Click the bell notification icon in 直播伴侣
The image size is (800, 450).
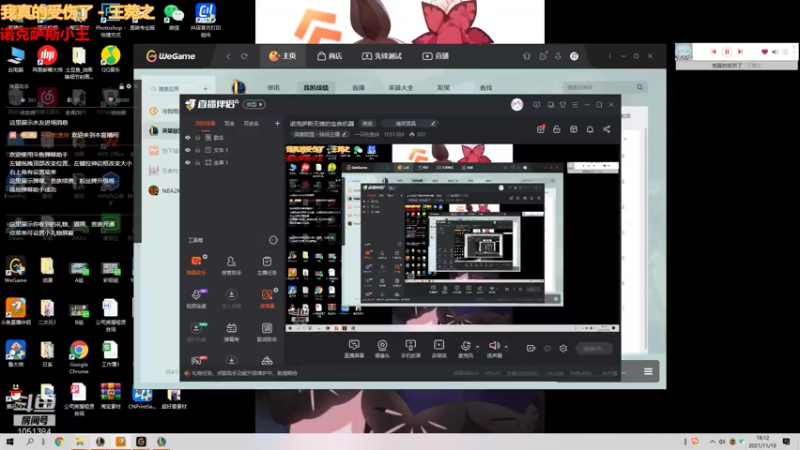click(x=590, y=129)
